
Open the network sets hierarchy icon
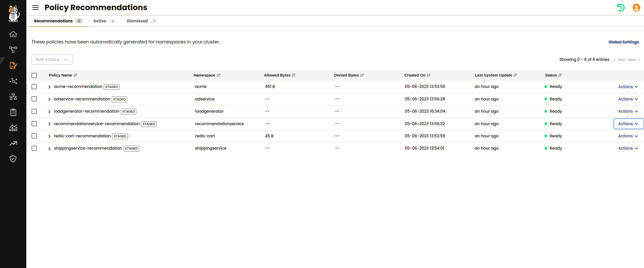pos(13,97)
